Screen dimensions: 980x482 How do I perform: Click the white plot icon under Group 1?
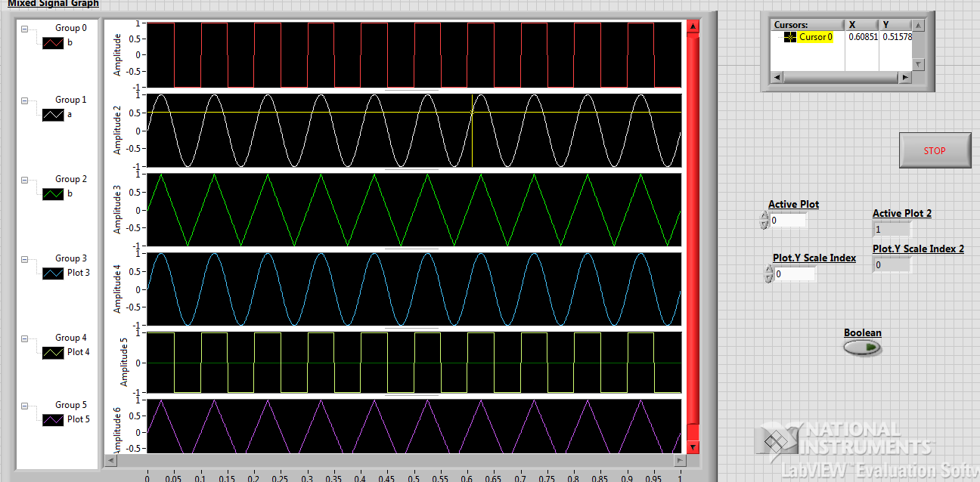[53, 115]
